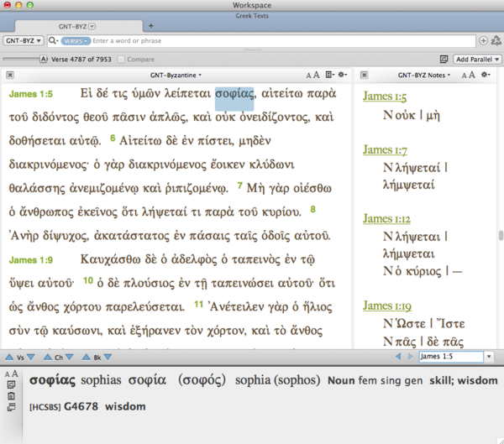Go to next verse with Vs down arrow
504x444 pixels.
click(x=31, y=358)
